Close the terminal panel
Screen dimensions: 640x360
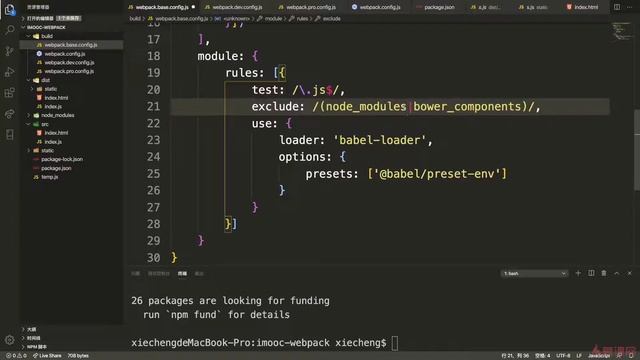(x=629, y=273)
